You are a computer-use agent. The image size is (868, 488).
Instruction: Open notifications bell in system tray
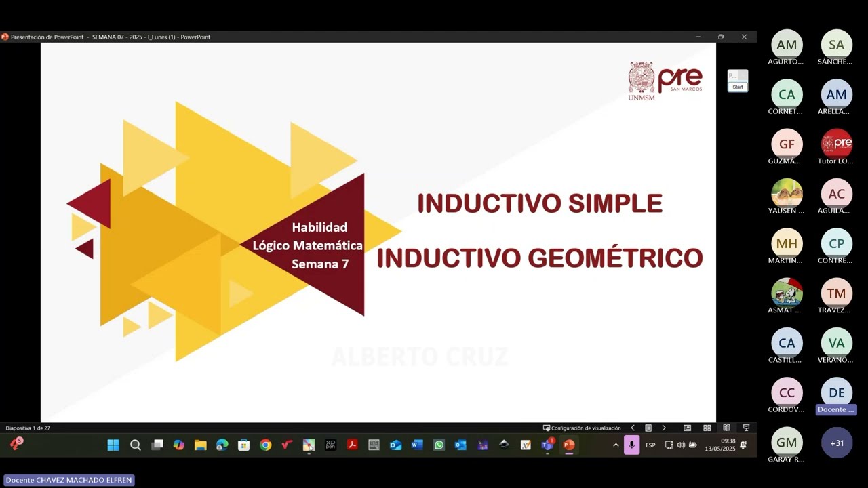point(743,445)
